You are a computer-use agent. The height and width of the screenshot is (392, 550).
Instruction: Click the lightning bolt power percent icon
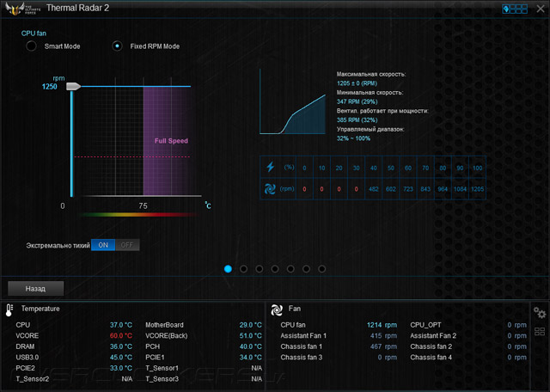point(270,167)
